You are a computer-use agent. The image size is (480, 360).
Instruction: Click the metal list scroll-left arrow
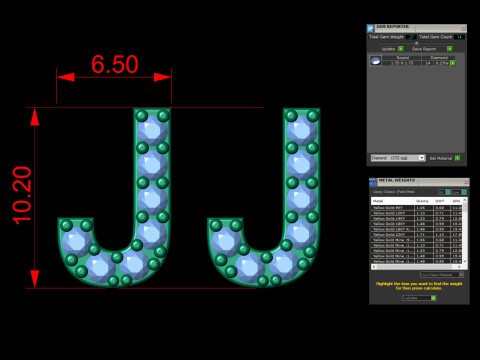coord(374,266)
